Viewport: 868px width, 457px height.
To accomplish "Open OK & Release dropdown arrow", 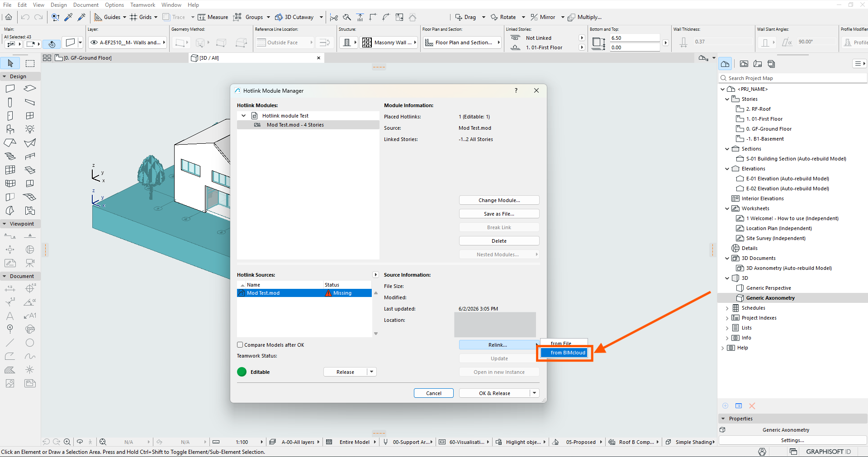I will pos(535,393).
